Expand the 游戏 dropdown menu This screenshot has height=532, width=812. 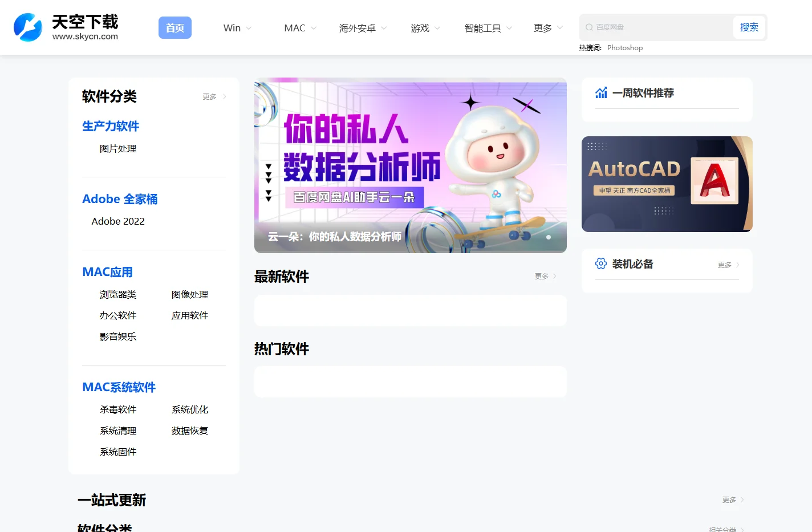pos(425,28)
